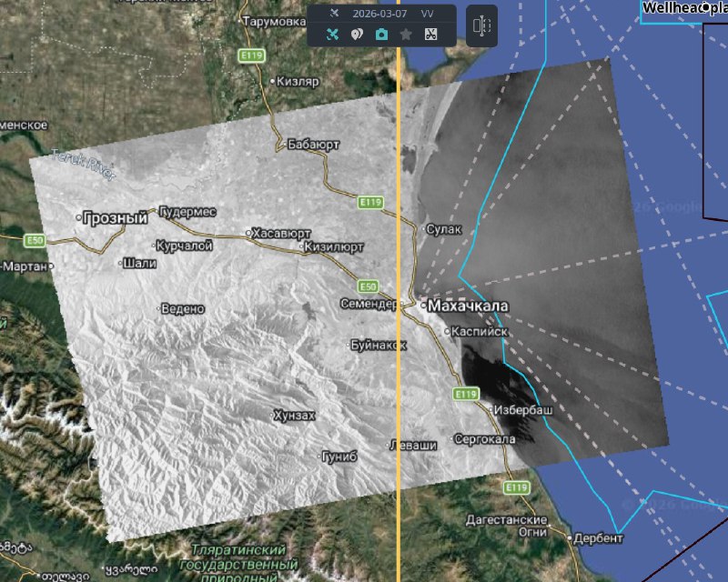The height and width of the screenshot is (582, 728).
Task: Click the small satellite icon beside date
Action: coord(334,14)
